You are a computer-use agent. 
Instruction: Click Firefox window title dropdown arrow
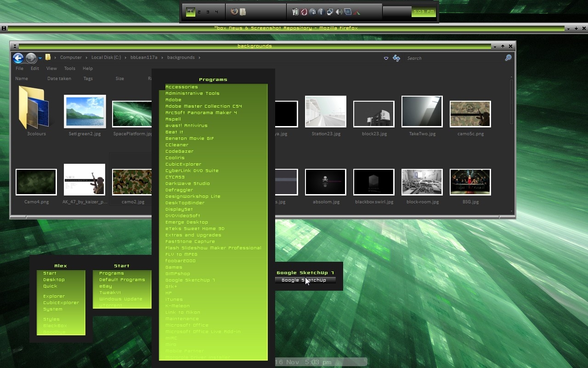click(568, 29)
